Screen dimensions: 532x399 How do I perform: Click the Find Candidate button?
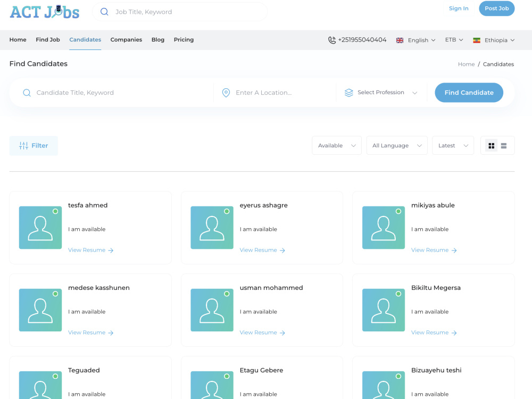469,93
